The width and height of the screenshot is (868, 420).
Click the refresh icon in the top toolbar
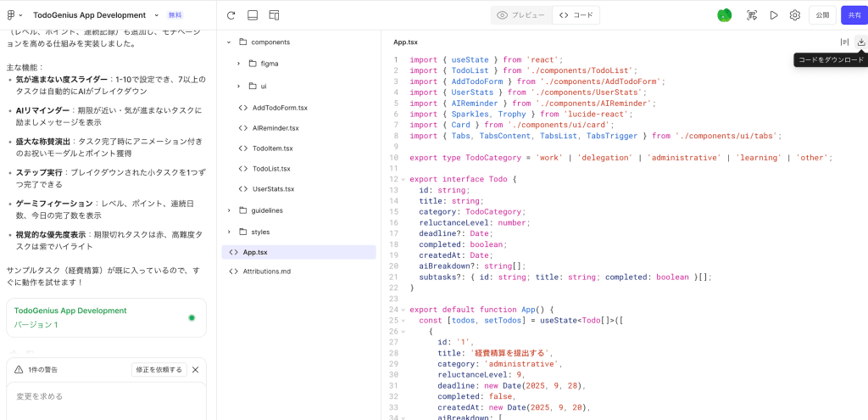tap(231, 15)
